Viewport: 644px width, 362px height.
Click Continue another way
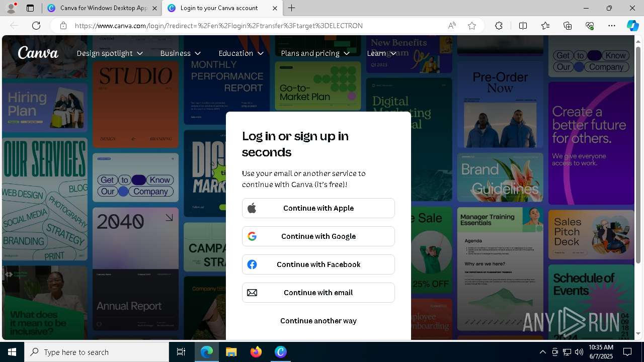tap(318, 321)
